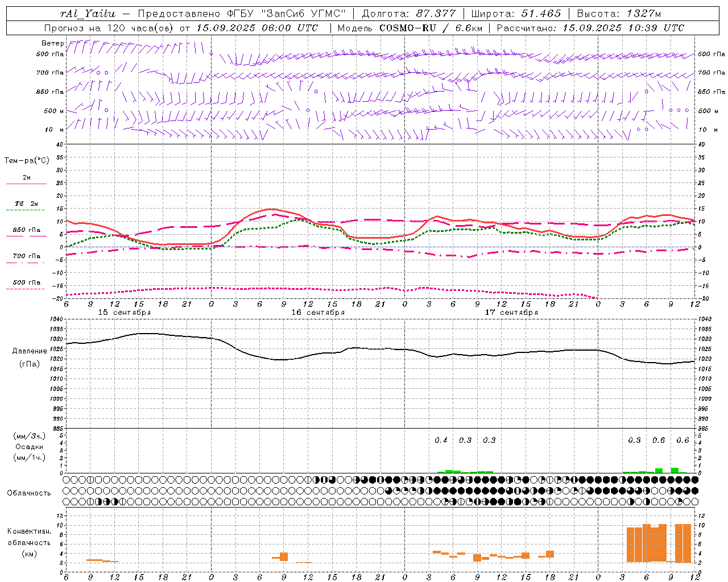Click '500 м' label left of wind barbs

pos(54,111)
